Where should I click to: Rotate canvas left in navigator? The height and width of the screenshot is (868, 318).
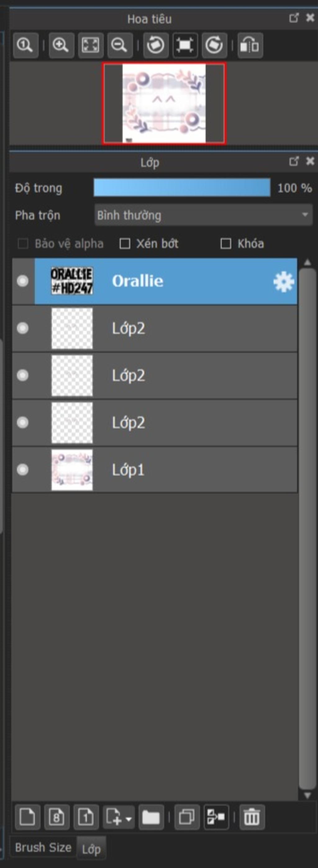point(156,45)
